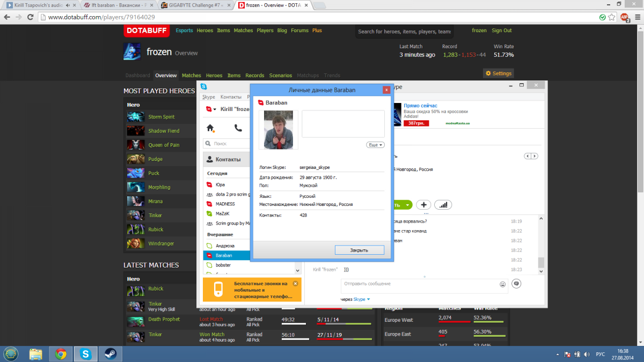Click the Morphling hero portrait
Image resolution: width=644 pixels, height=362 pixels.
(136, 187)
